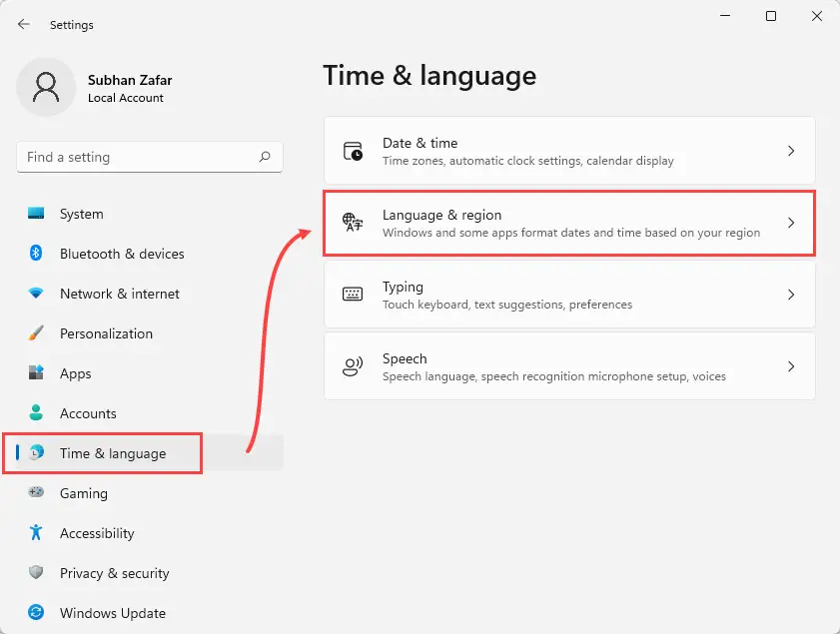Open Typing settings card
Screen dimensions: 840x634
coord(569,295)
